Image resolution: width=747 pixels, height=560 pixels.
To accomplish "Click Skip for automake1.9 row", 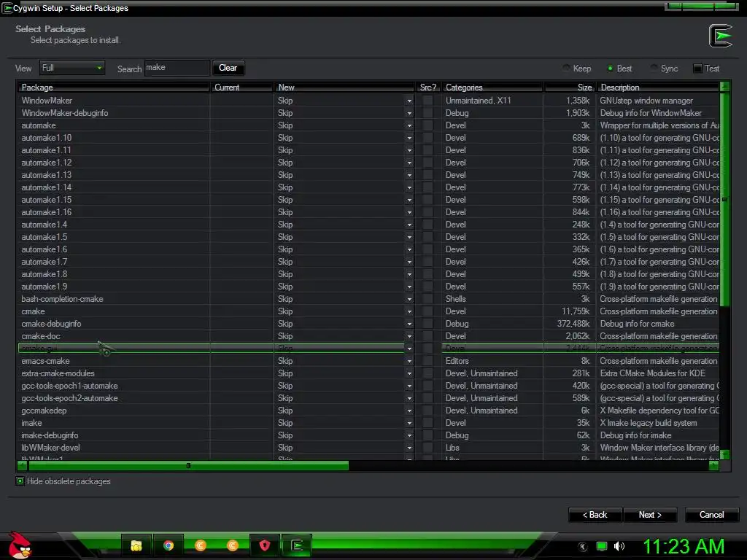I will coord(285,286).
